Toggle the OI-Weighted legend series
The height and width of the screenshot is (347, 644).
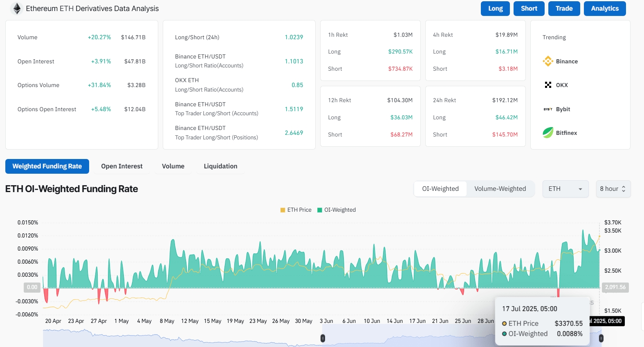(x=337, y=210)
